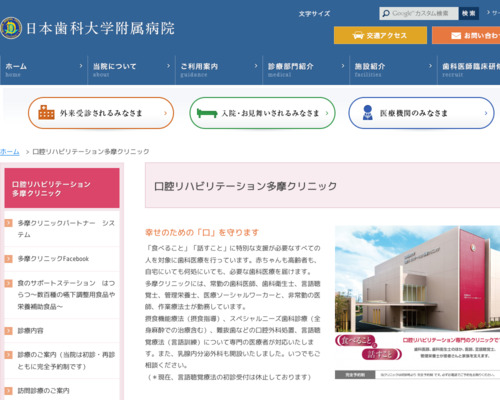Click the blue doctor icon
500x400 pixels.
tap(368, 112)
